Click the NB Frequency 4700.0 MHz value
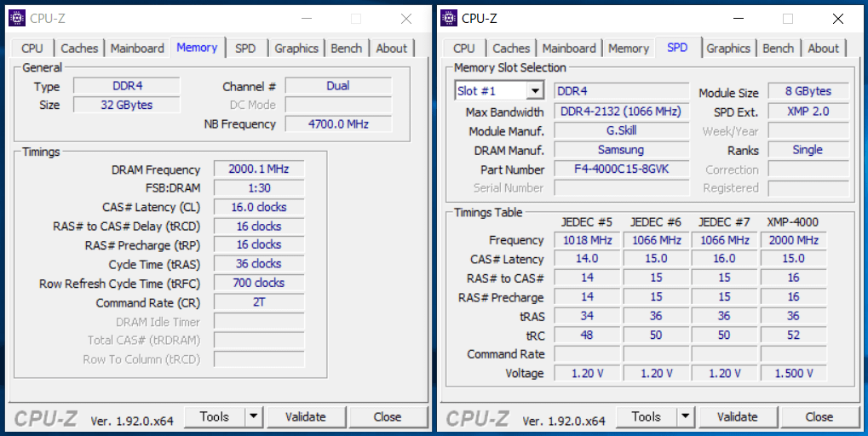 click(x=338, y=124)
